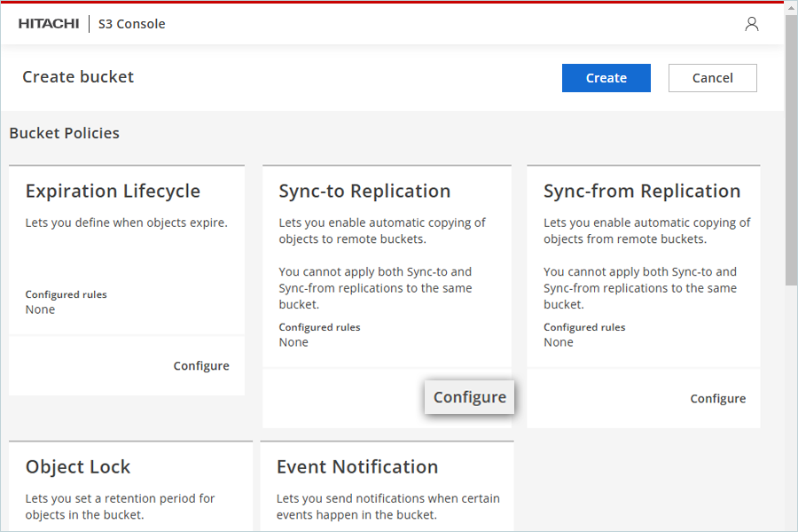Click 'Lets you send notifications' description text

click(x=387, y=498)
